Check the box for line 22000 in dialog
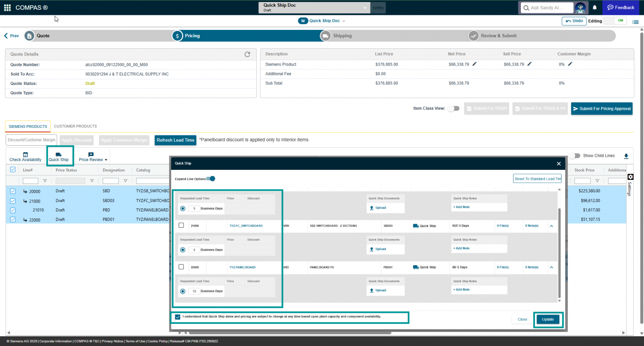 [x=181, y=267]
